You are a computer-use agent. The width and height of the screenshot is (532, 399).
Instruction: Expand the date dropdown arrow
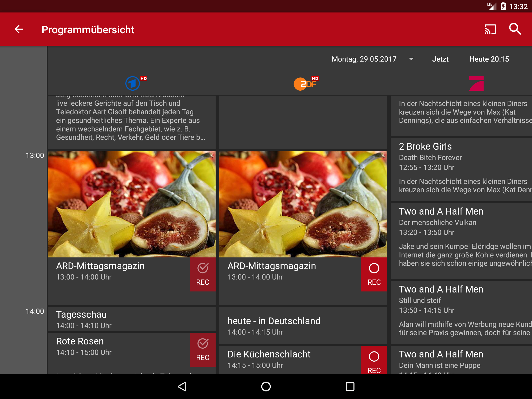(x=411, y=59)
